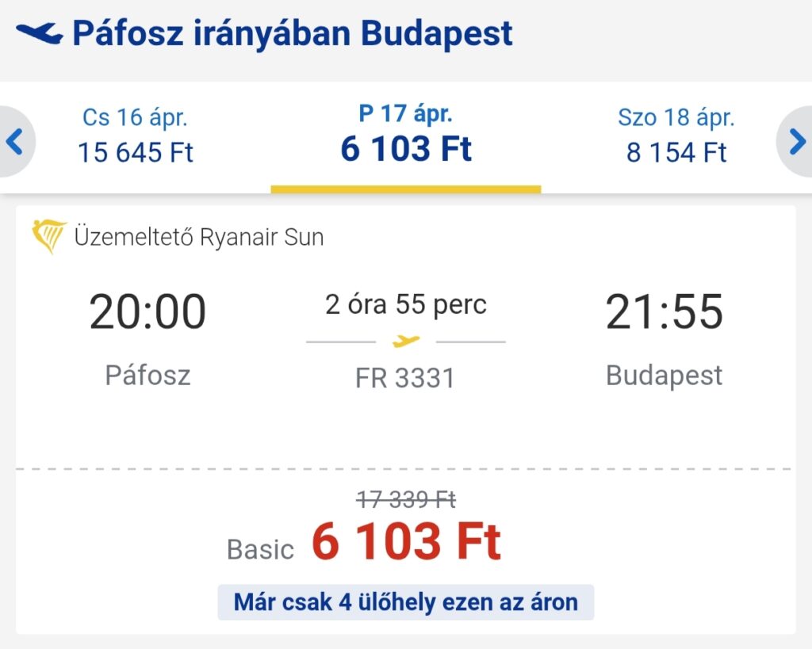Screen dimensions: 812x649
Task: Show later dates with the right arrow
Action: click(796, 142)
